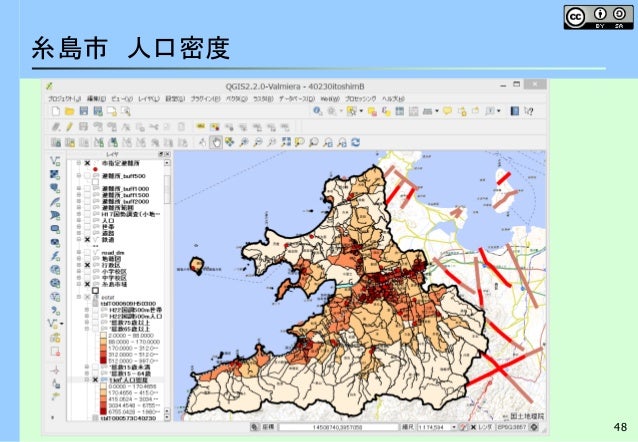The image size is (638, 442).
Task: Expand the road_dm layer node
Action: coord(79,252)
